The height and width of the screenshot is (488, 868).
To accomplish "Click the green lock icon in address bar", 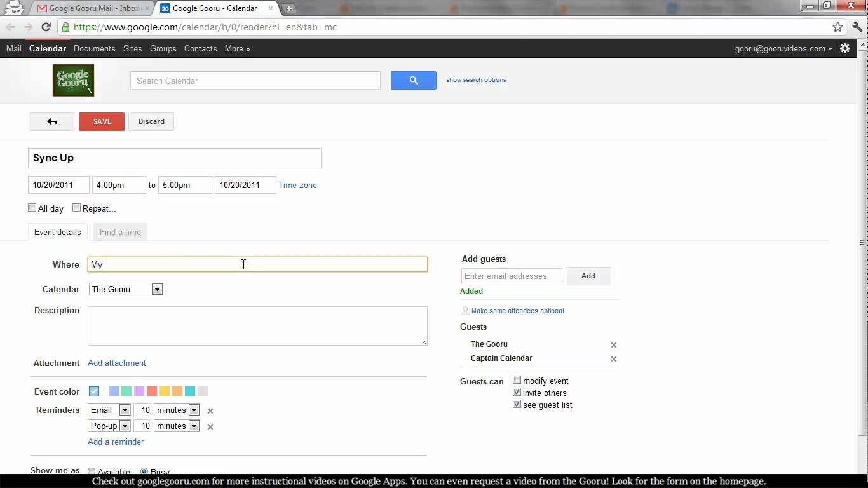I will coord(65,27).
